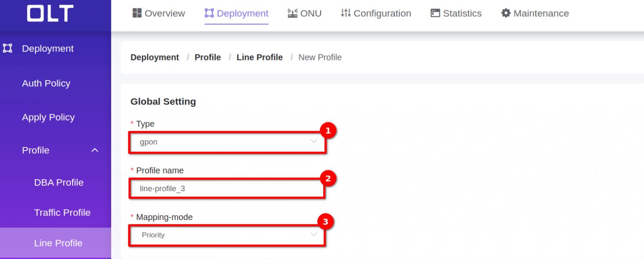This screenshot has width=644, height=259.
Task: Open the Mapping-mode dropdown showing Priority
Action: pyautogui.click(x=227, y=235)
